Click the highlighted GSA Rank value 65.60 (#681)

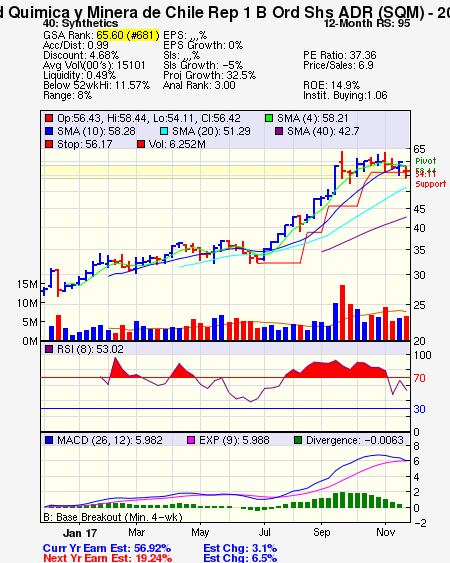[x=128, y=36]
